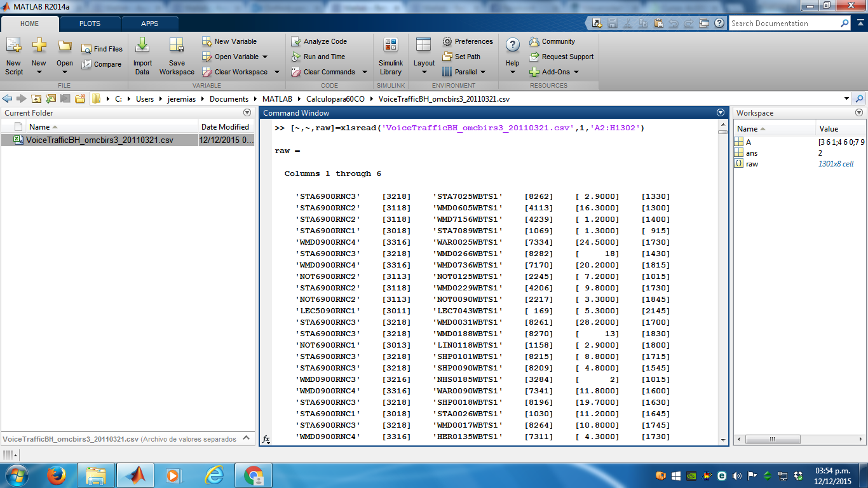Screen dimensions: 868x488
Task: Open MATLAB Preferences
Action: click(468, 41)
